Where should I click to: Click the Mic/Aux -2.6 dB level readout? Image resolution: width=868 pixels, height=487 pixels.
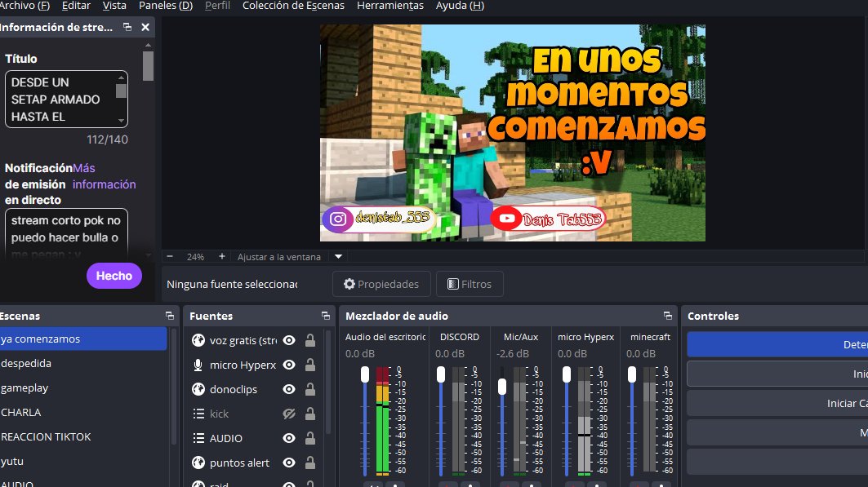513,353
